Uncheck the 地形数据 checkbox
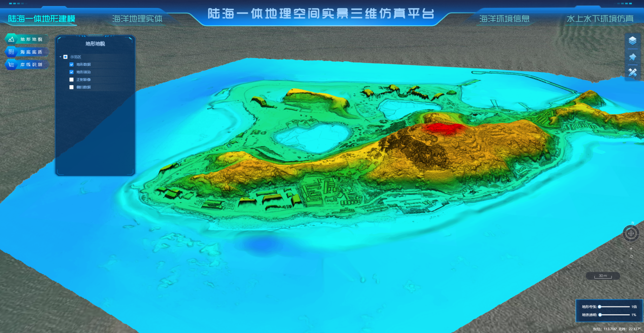Screen dimensions: 644x333 click(x=72, y=65)
